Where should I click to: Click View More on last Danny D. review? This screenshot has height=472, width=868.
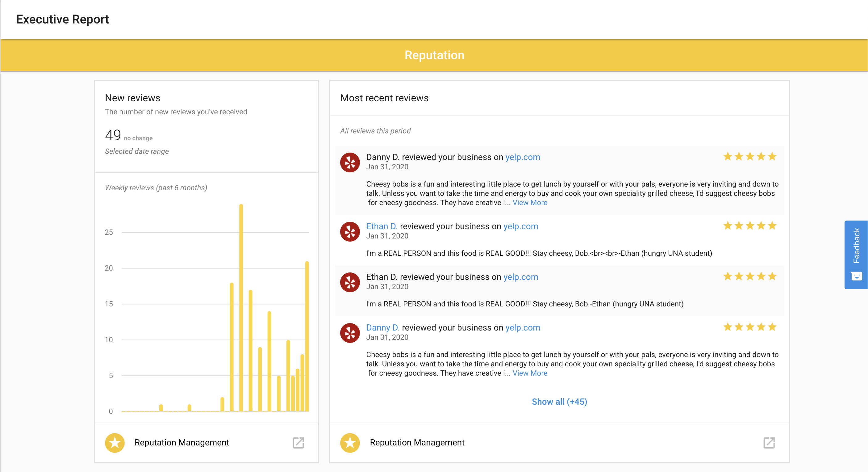click(530, 373)
